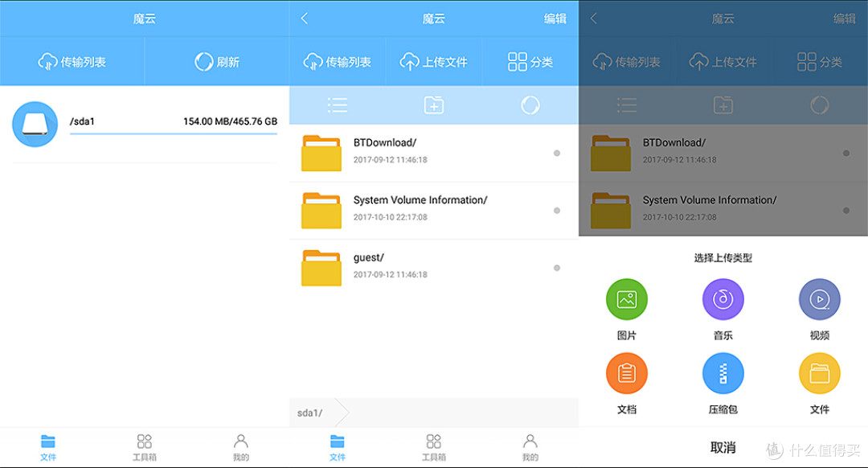868x468 pixels.
Task: Tap 文件 tab in middle screen
Action: coord(337,448)
